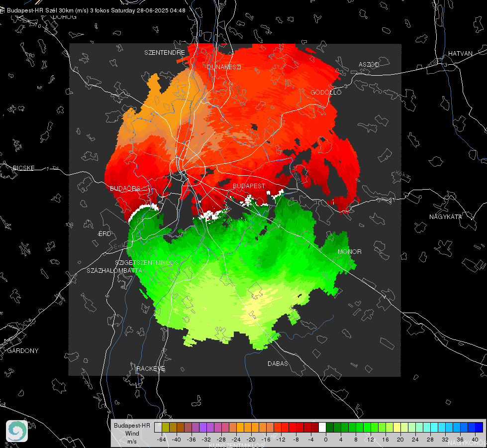The width and height of the screenshot is (487, 448).
Task: Click the ASZOD city label
Action: point(369,64)
